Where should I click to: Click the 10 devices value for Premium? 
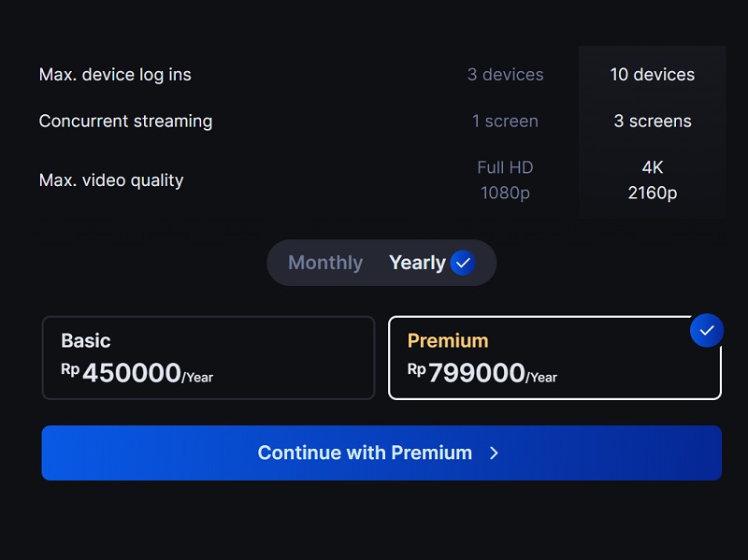coord(652,75)
